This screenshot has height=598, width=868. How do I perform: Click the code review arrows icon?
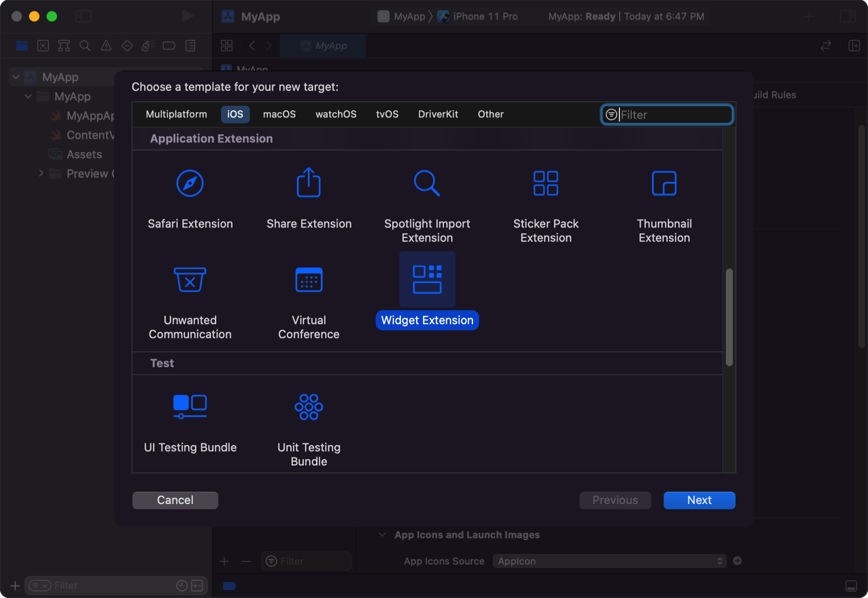point(825,45)
